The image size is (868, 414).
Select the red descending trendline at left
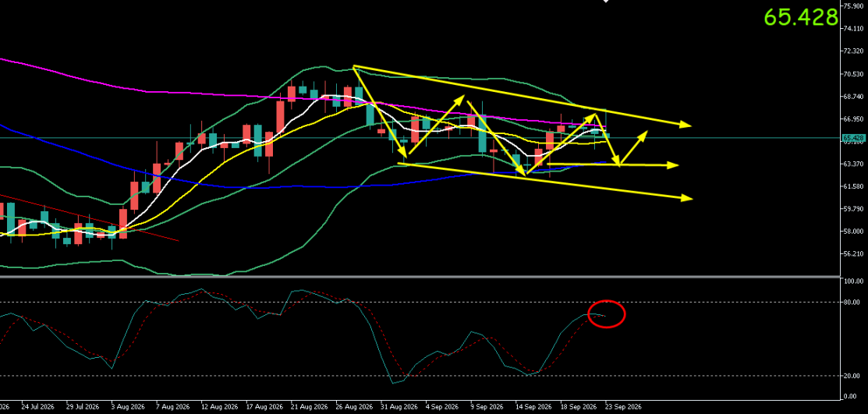coord(89,218)
